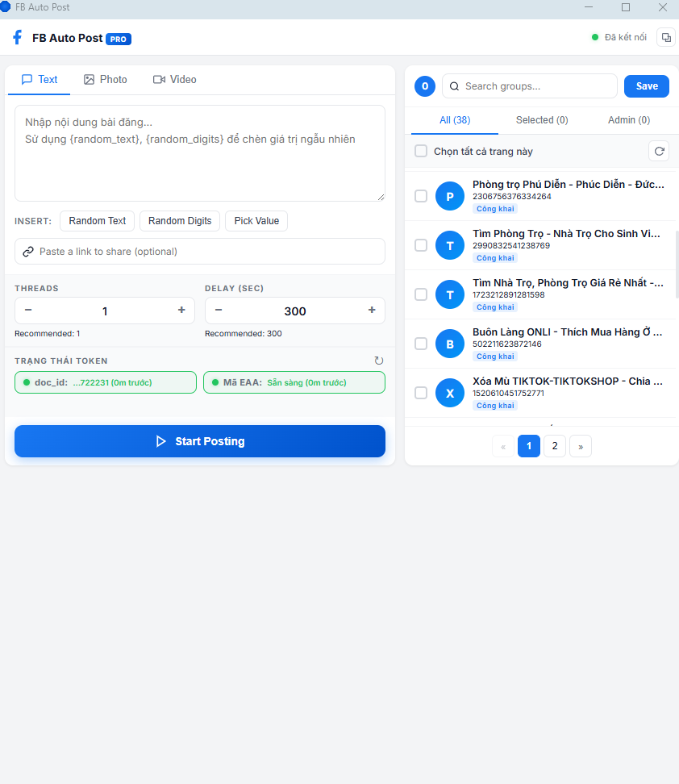Select the Phòng trọ Phú Diễn group checkbox

[x=420, y=196]
